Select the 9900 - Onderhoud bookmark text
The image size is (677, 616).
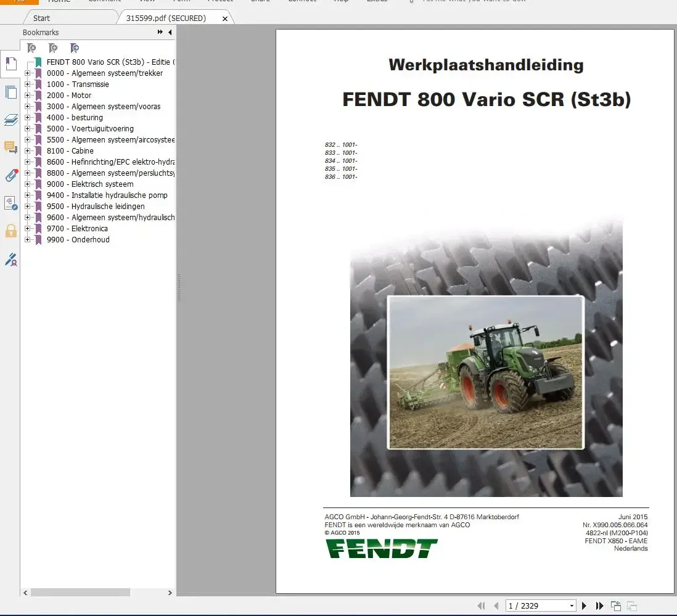point(78,240)
